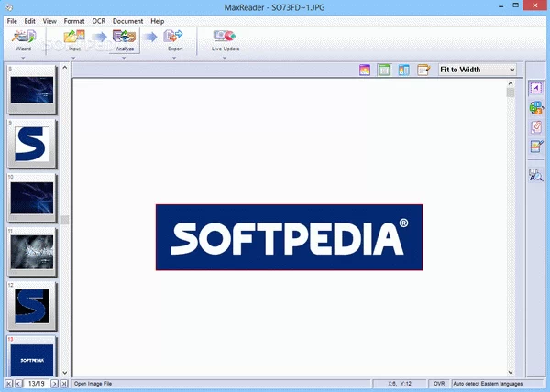Select page thumbnail 9 with S logo
Image resolution: width=550 pixels, height=392 pixels.
pos(32,144)
